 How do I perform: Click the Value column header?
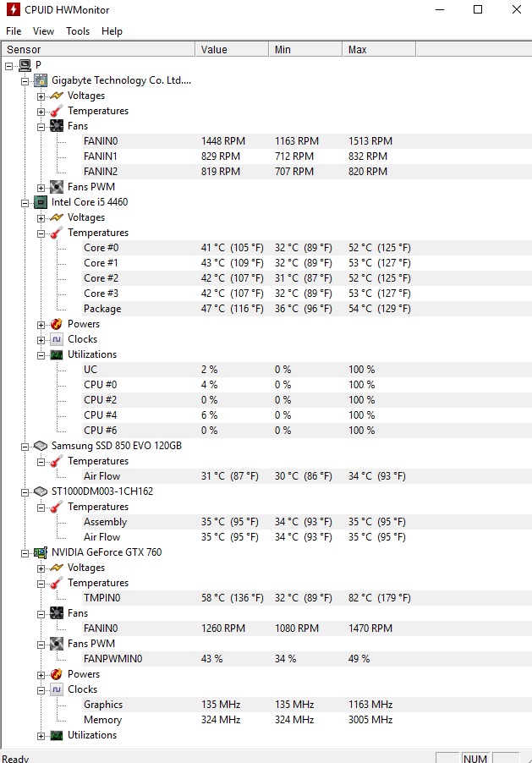(214, 50)
